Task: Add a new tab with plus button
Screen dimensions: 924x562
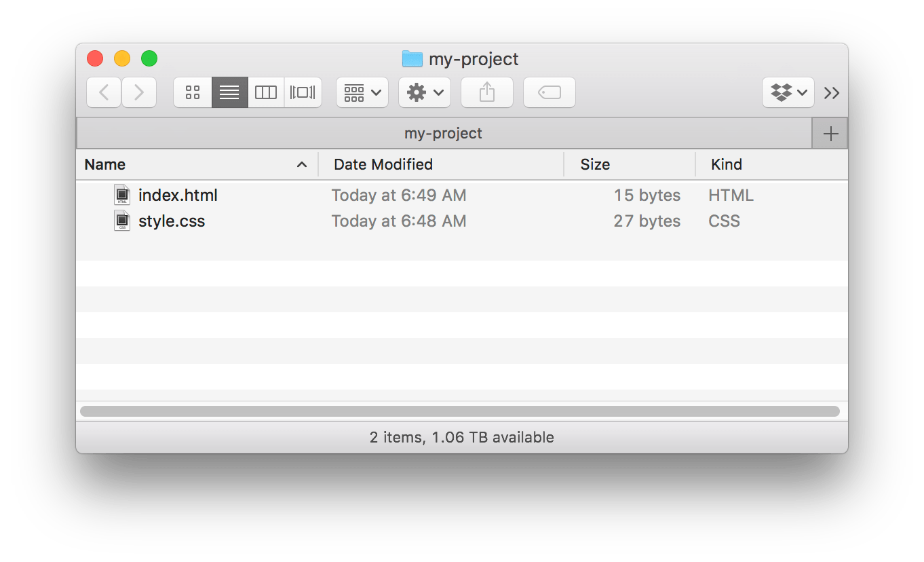Action: pyautogui.click(x=830, y=134)
